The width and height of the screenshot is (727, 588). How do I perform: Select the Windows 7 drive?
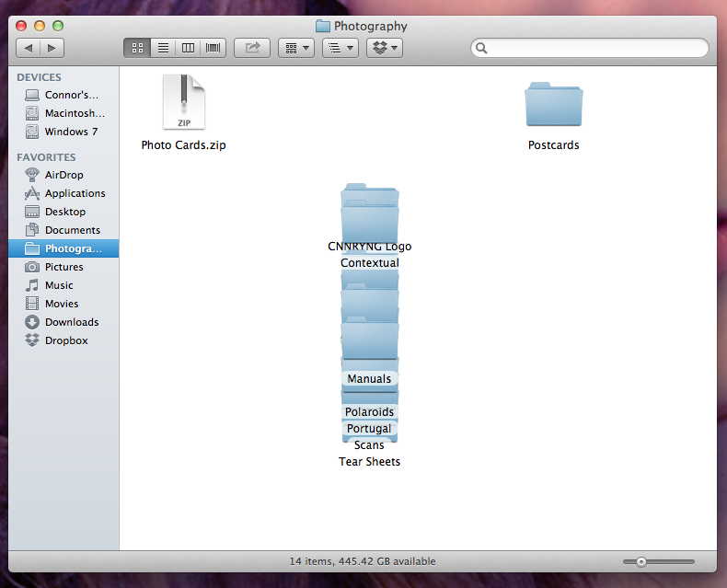coord(63,132)
